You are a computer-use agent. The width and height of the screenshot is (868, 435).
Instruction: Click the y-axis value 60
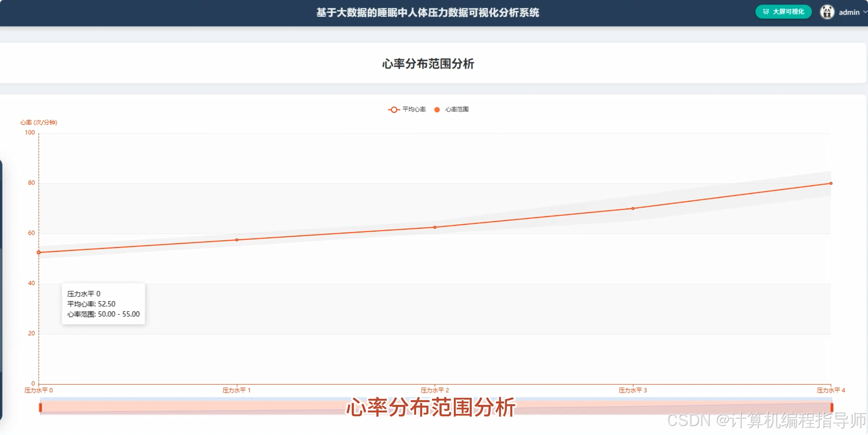coord(31,233)
